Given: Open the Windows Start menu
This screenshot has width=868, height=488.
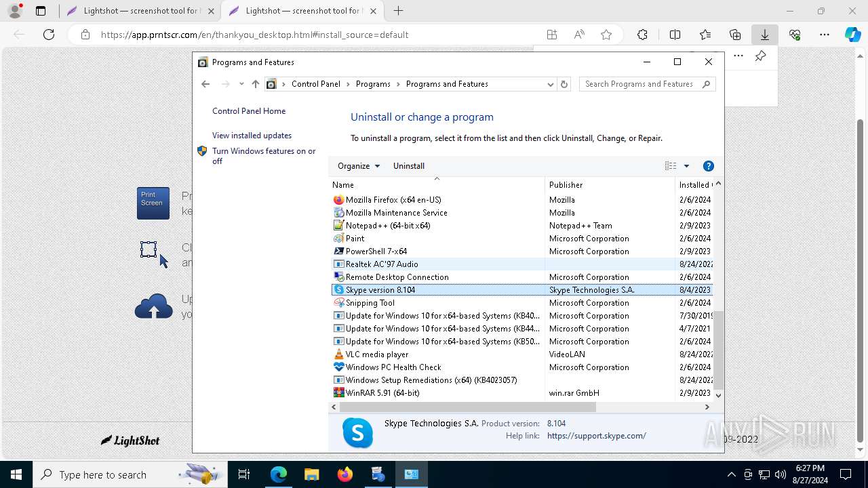Looking at the screenshot, I should click(16, 474).
